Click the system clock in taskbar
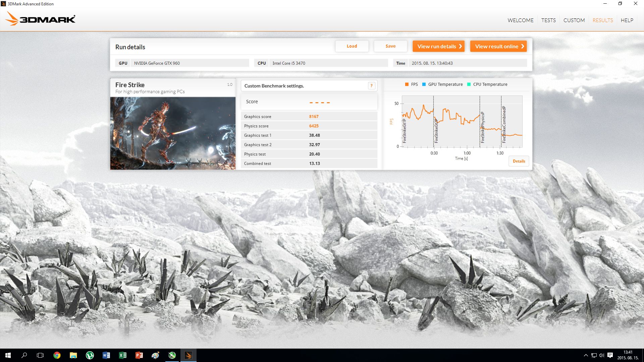The image size is (644, 362). [x=628, y=355]
